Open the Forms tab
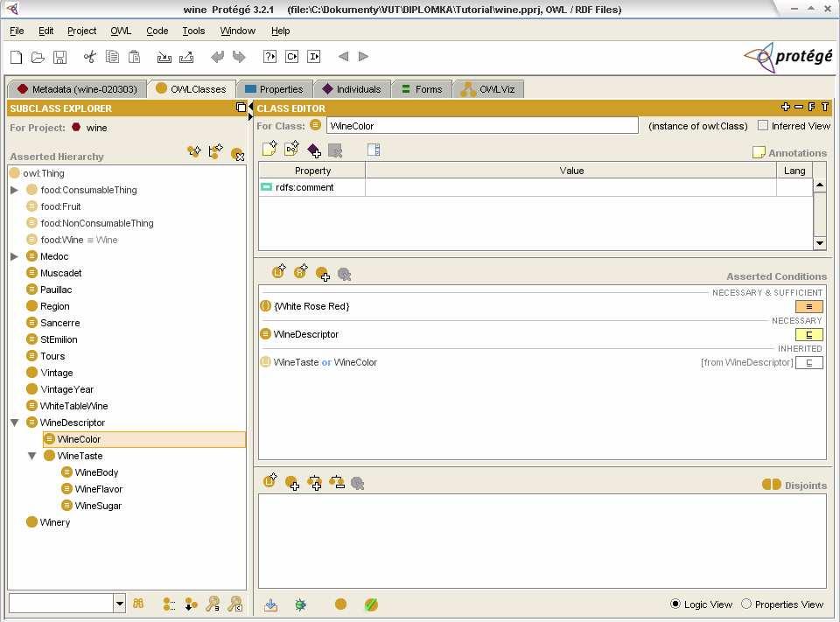840x622 pixels. [422, 89]
